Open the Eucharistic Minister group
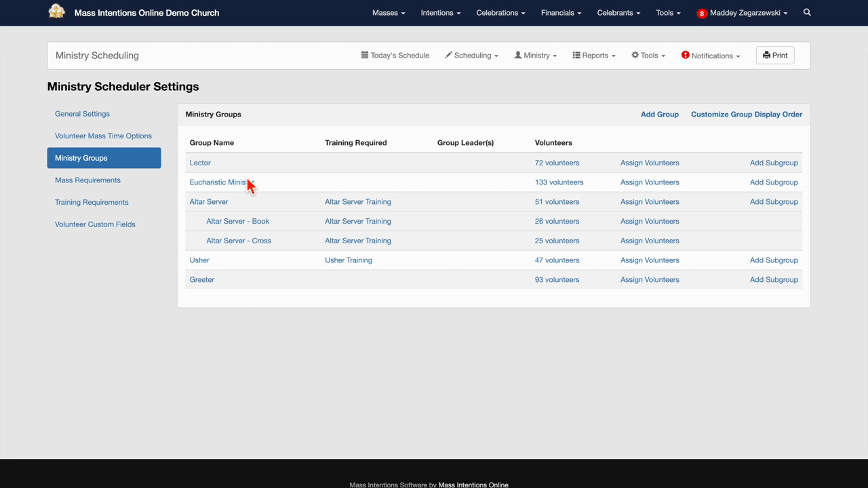Image resolution: width=868 pixels, height=488 pixels. (x=221, y=182)
